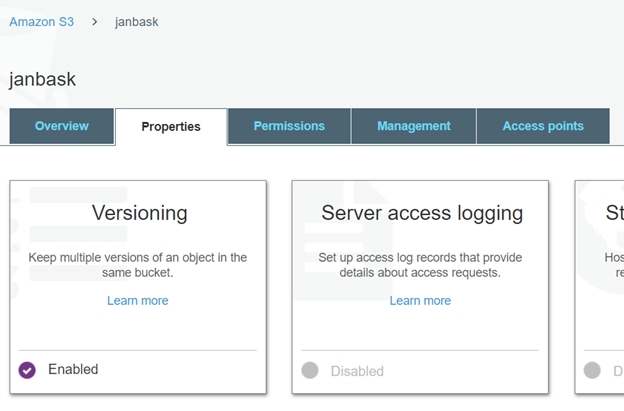Open Learn more link under Server access logging
Viewport: 624px width, 411px height.
point(420,300)
